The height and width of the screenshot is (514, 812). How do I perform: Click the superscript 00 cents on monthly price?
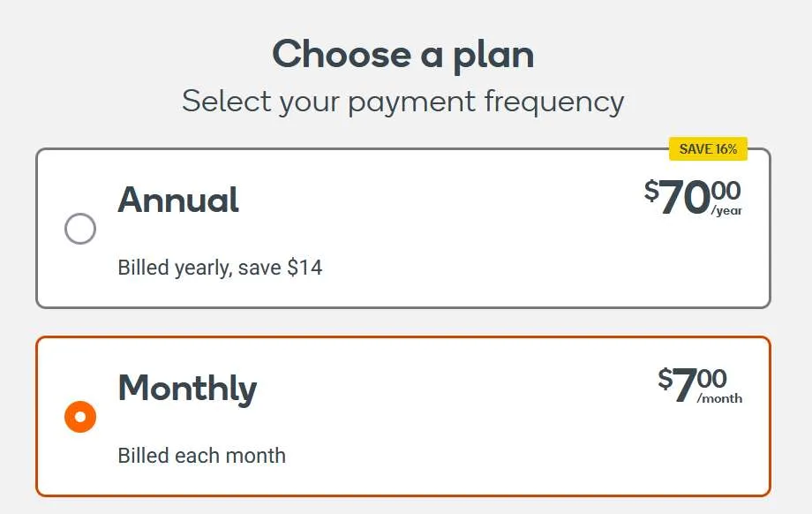711,379
